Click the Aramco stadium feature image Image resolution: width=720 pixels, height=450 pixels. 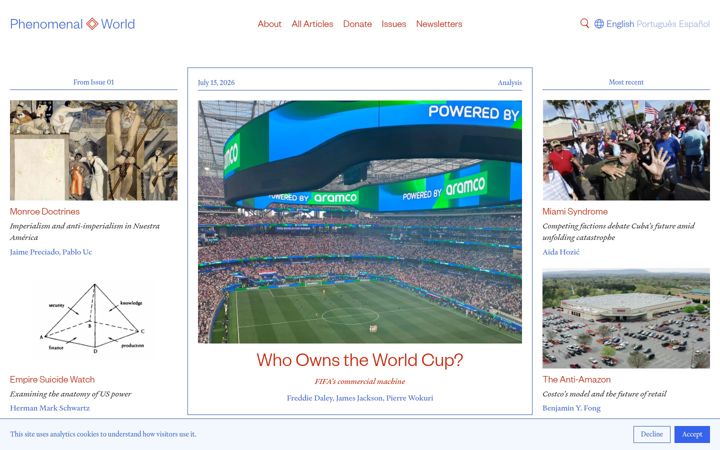coord(360,222)
